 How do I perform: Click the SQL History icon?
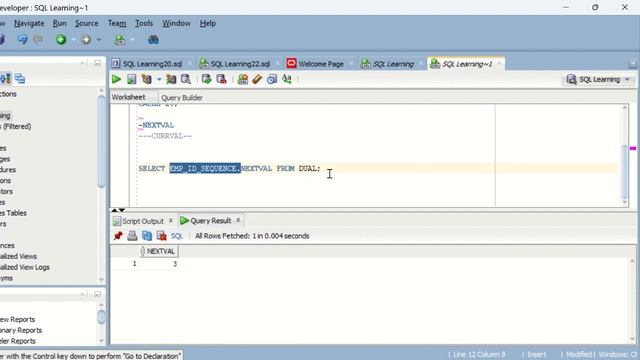click(x=272, y=79)
